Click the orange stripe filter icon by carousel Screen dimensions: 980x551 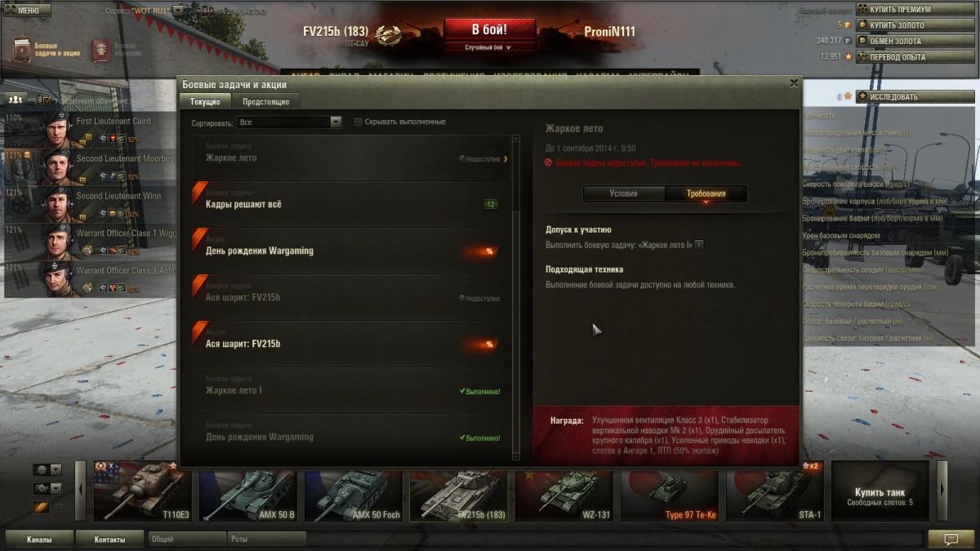(41, 508)
